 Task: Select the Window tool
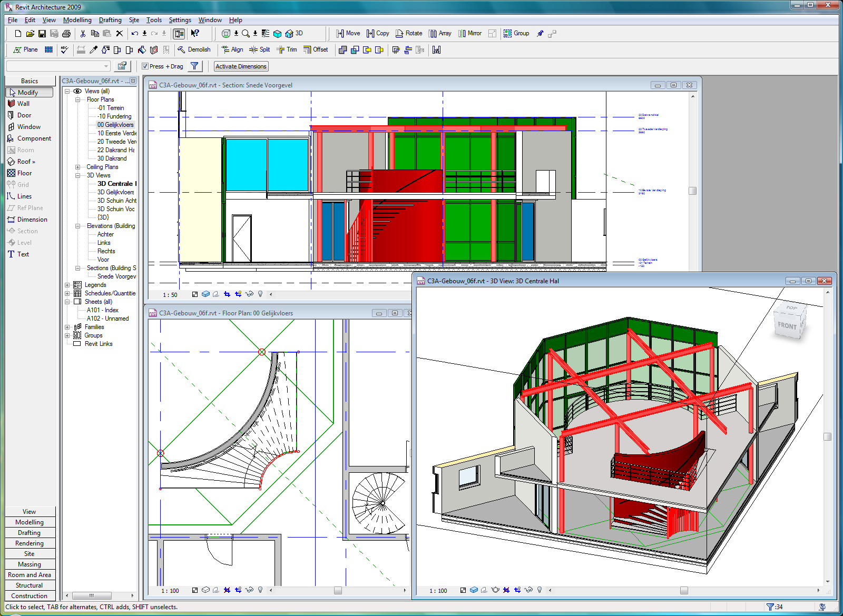point(30,127)
